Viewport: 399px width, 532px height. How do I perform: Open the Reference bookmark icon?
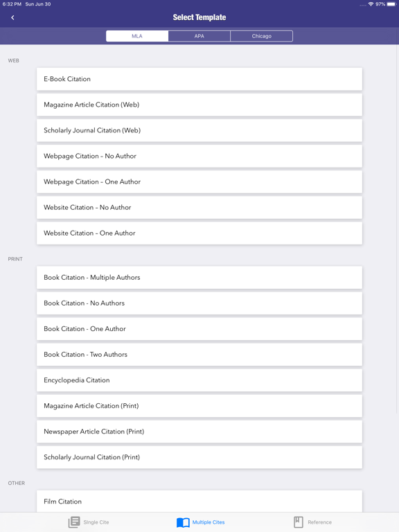pyautogui.click(x=299, y=522)
